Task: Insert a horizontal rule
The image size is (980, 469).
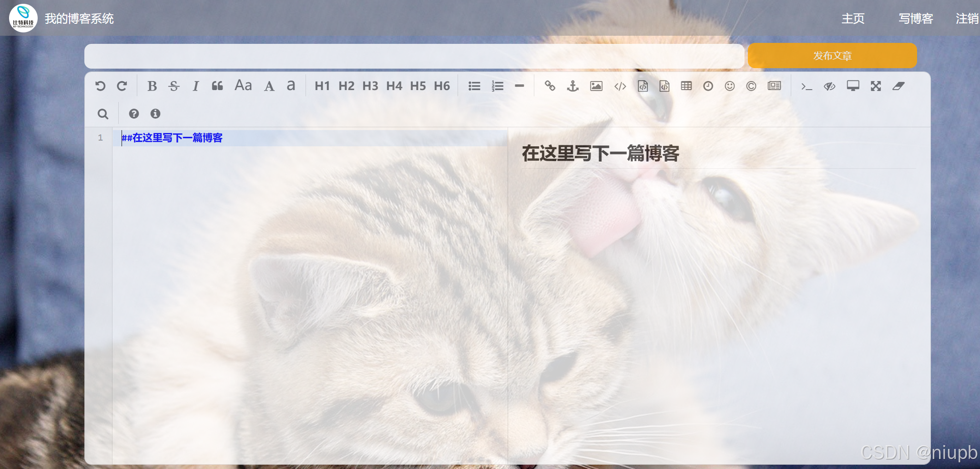Action: pos(520,86)
